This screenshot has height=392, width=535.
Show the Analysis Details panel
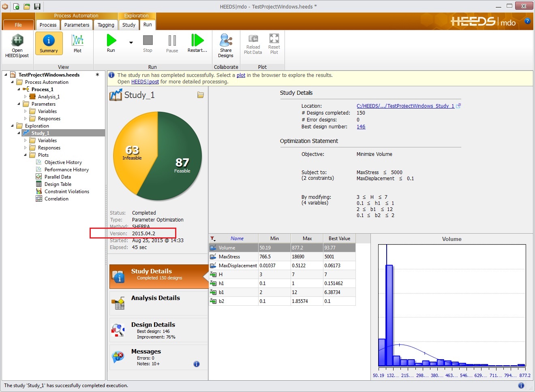click(x=158, y=303)
